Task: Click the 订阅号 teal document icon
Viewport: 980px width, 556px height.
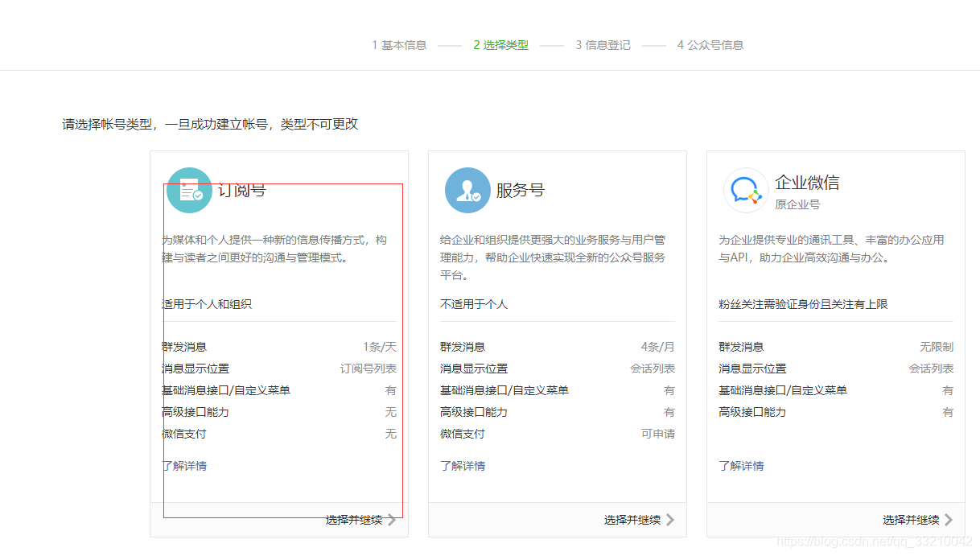Action: pos(189,190)
